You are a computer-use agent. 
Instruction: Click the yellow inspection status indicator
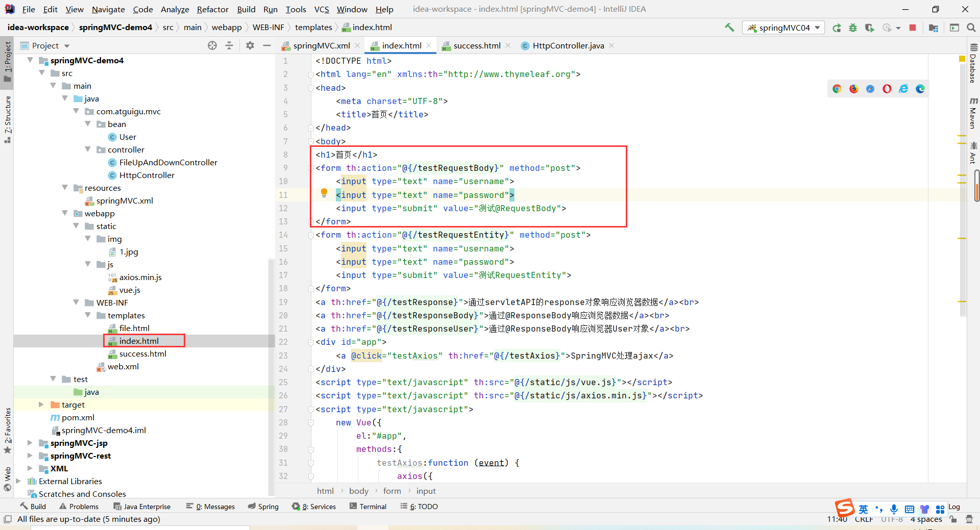[962, 59]
